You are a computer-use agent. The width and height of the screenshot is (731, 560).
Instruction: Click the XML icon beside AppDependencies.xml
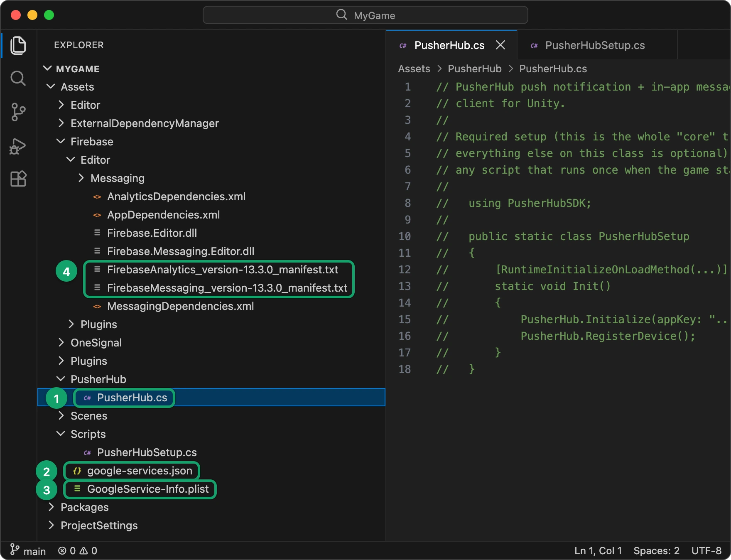click(97, 215)
